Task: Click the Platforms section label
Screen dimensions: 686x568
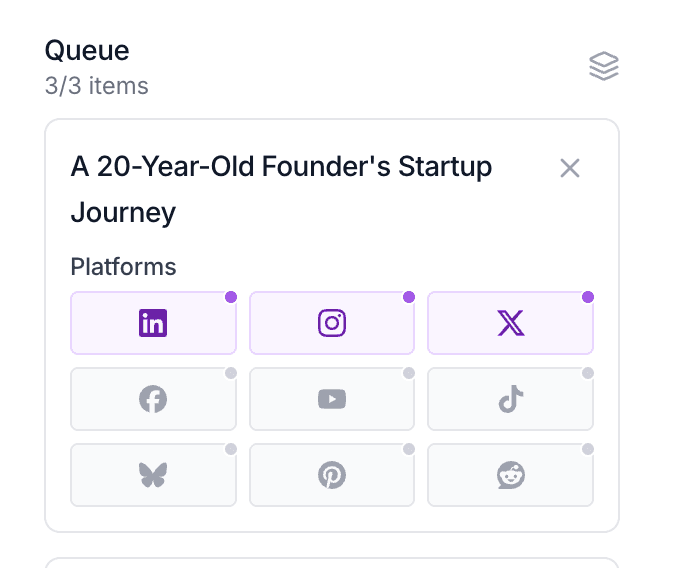Action: coord(123,267)
